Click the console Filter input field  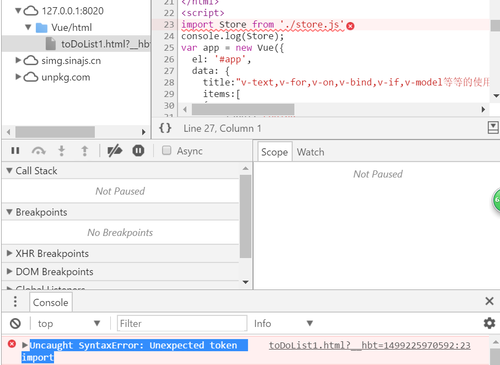(182, 323)
